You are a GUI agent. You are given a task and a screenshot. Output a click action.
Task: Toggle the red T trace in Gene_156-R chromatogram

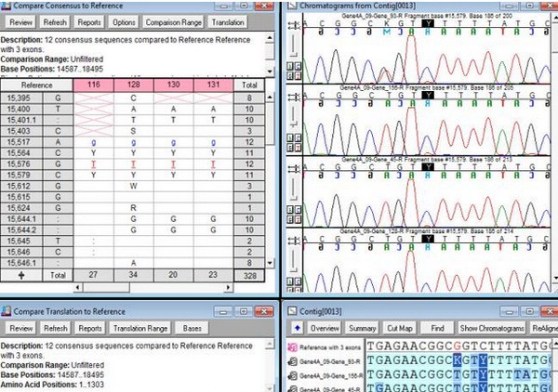tap(298, 147)
